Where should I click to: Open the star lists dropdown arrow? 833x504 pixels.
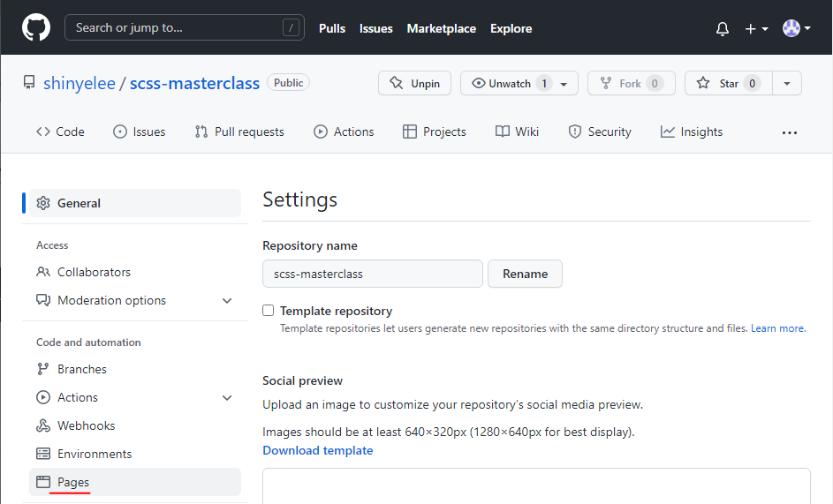[x=787, y=83]
